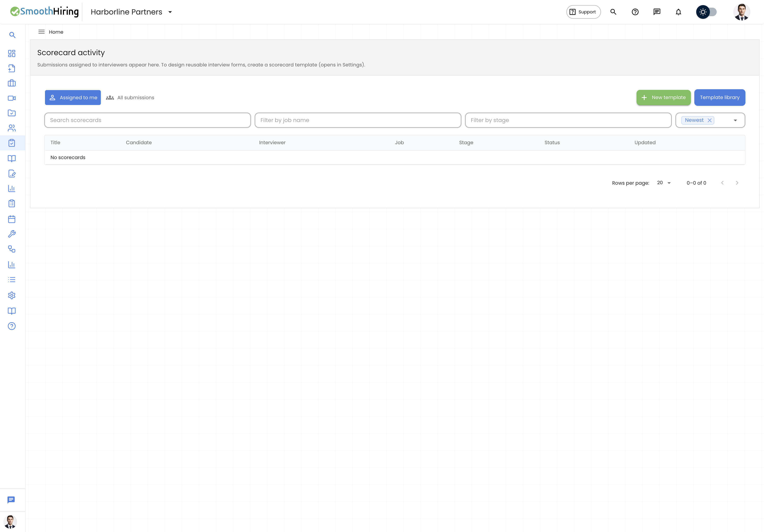Viewport: 764px width, 532px height.
Task: Open the clipboard checklist sidebar icon
Action: coord(12,203)
